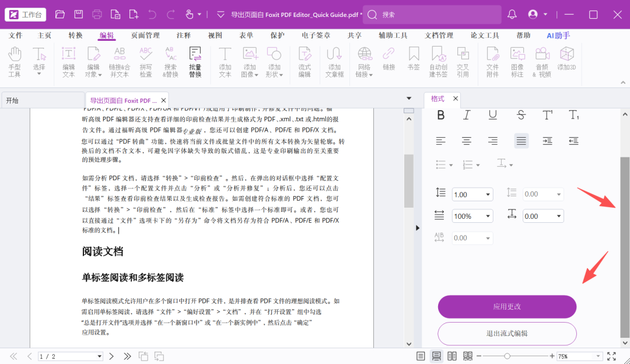Open Link & Join Text (链接&合并文本) tool
Screen dimensions: 630x364
pyautogui.click(x=120, y=62)
